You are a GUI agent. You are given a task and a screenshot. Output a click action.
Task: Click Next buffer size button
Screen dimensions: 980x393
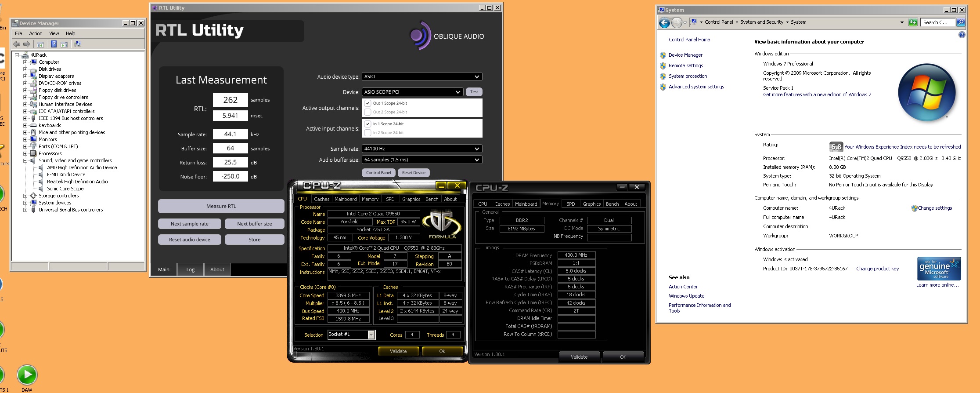point(255,224)
